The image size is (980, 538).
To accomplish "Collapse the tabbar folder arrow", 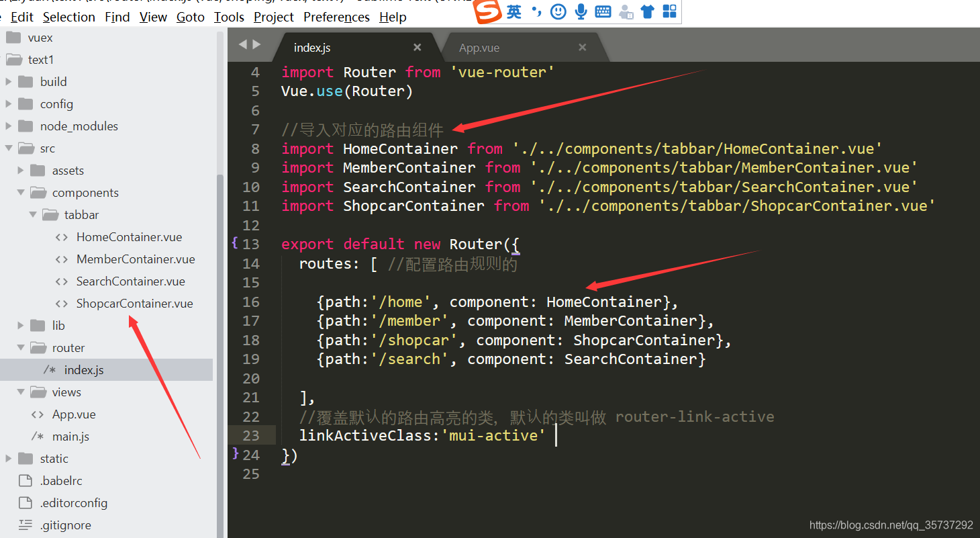I will [x=33, y=215].
